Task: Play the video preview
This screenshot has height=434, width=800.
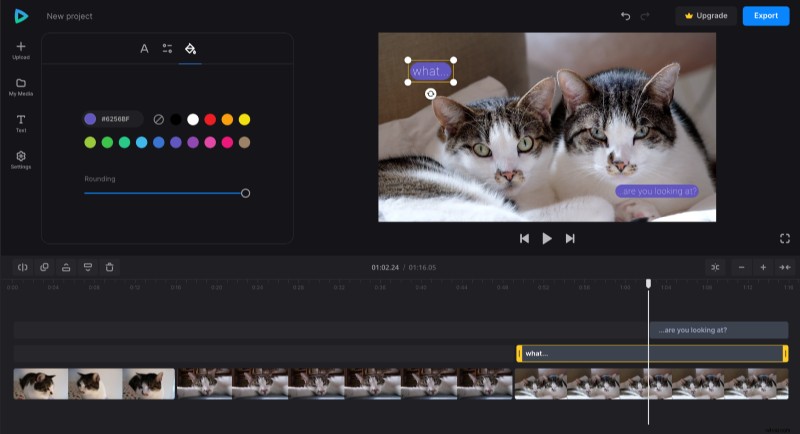Action: pos(547,238)
